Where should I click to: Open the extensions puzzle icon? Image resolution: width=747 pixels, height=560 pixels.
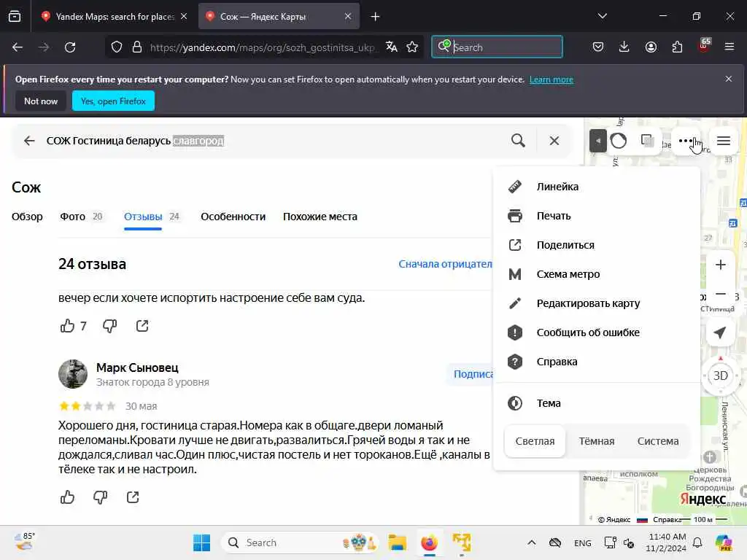click(677, 47)
